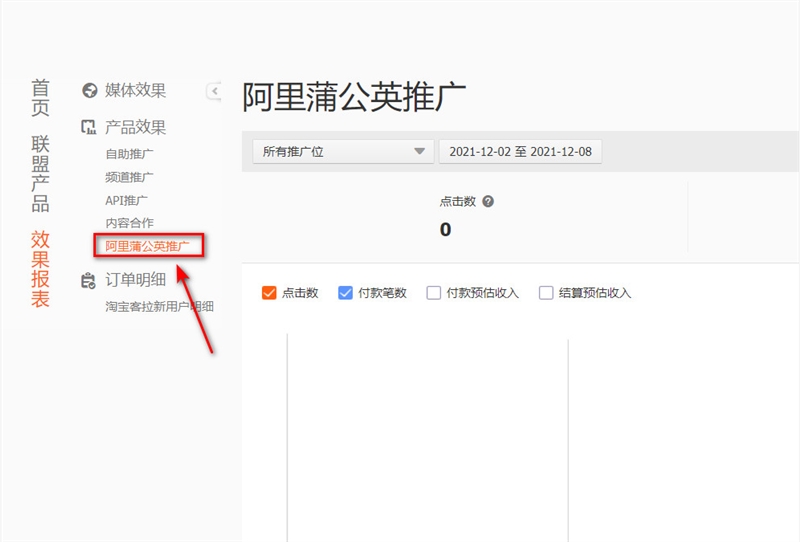Screen dimensions: 800x542
Task: Open the date range 2021-12-02 至 2021-12-08 picker
Action: [520, 152]
